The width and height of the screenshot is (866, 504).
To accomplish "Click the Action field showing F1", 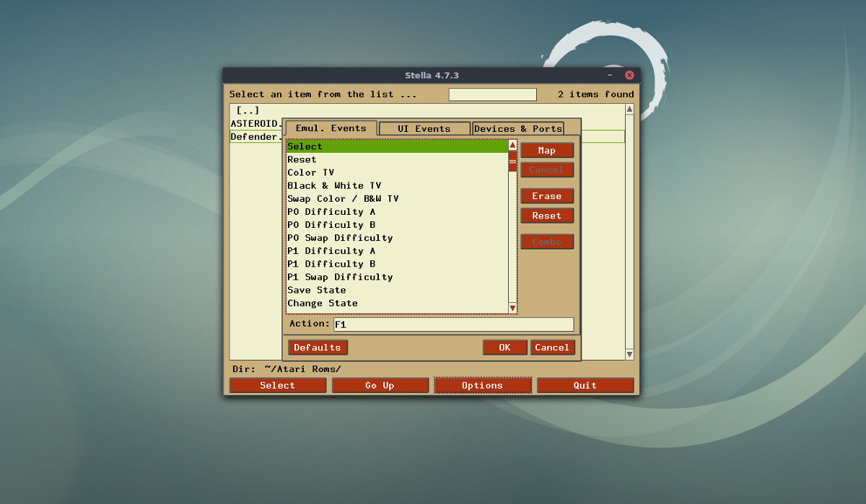I will pos(451,324).
